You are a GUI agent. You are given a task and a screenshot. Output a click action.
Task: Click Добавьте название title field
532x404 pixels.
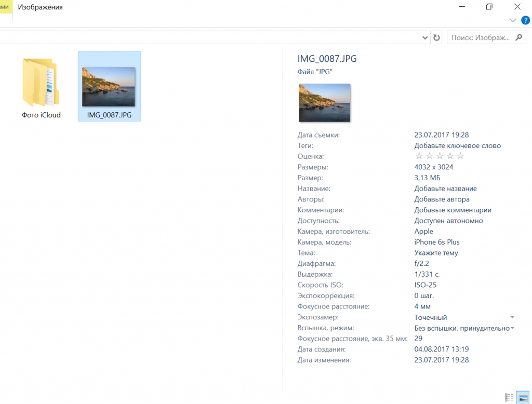[445, 188]
